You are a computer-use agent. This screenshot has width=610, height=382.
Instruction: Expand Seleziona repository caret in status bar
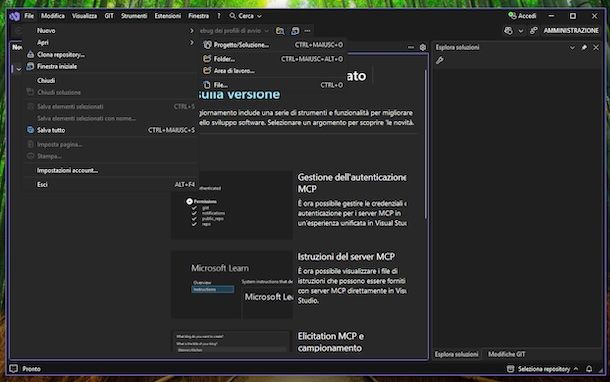576,369
